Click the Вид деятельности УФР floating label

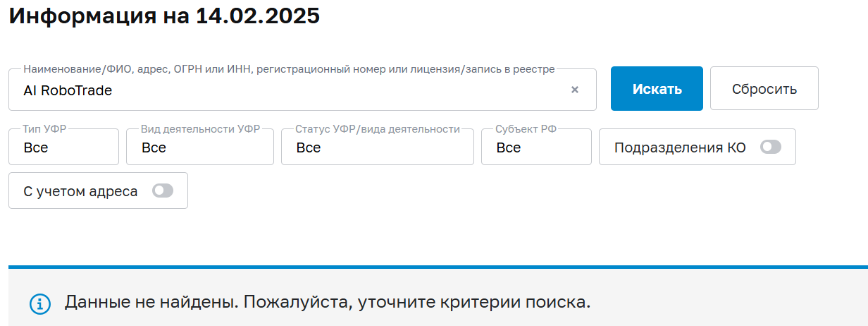point(200,129)
